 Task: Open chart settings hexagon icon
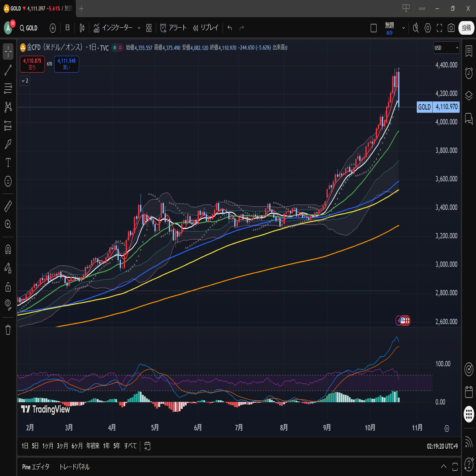pos(428,28)
